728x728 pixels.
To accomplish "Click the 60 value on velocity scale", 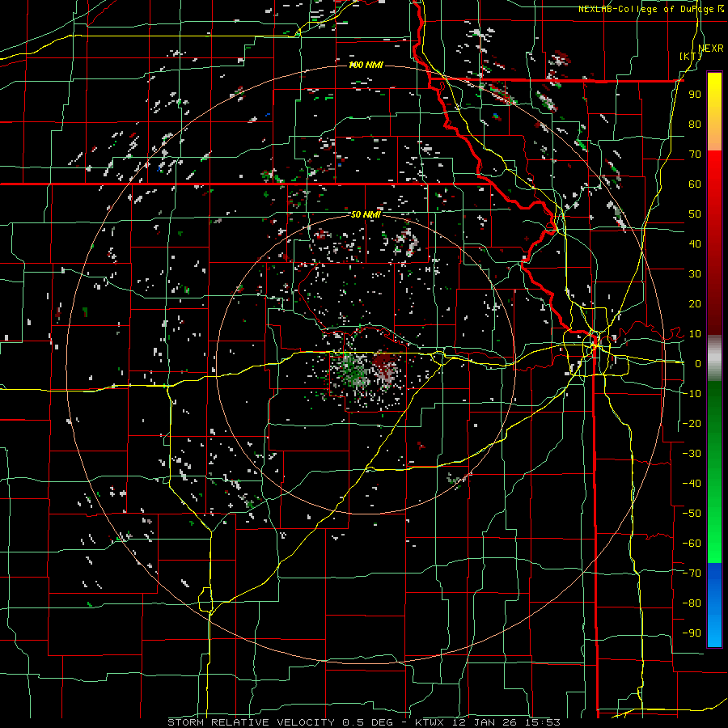I will point(695,184).
